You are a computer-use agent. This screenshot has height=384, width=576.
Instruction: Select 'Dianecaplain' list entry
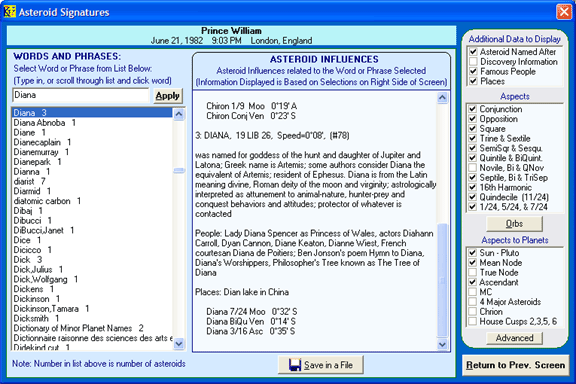92,142
